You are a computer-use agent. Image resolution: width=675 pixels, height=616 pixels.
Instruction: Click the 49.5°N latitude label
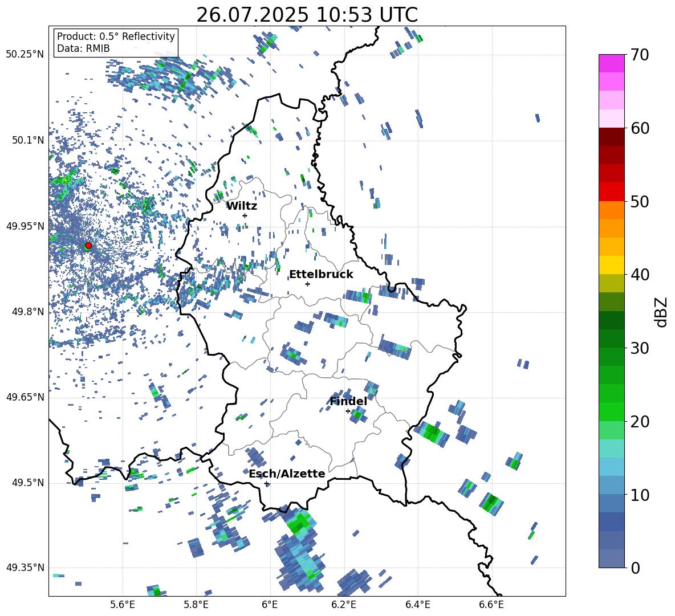point(27,483)
